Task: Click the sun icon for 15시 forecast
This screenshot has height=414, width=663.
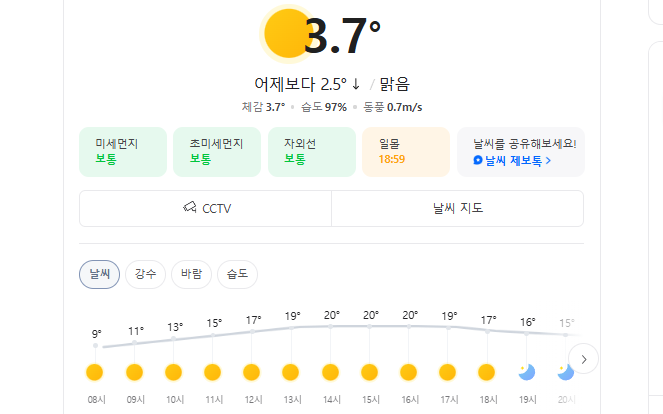Action: [x=369, y=372]
